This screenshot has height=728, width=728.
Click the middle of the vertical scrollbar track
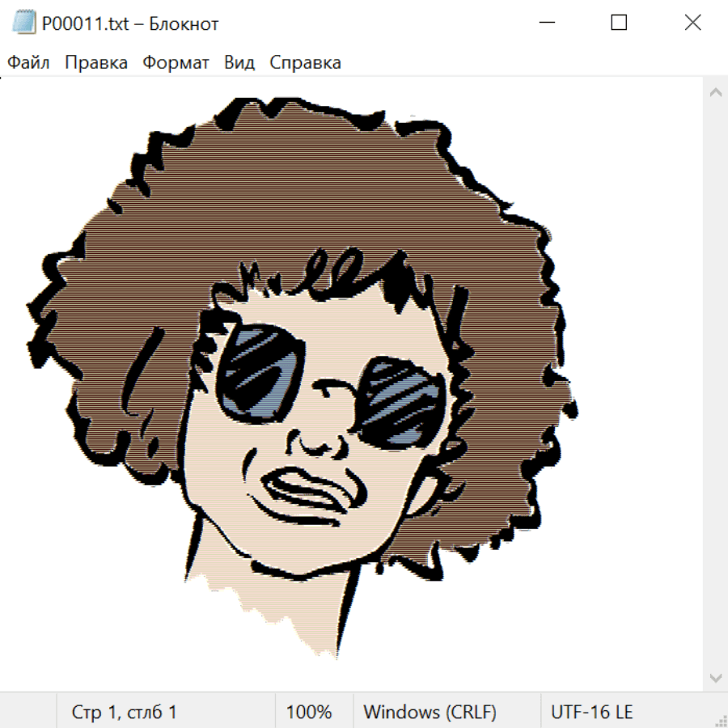tap(715, 384)
